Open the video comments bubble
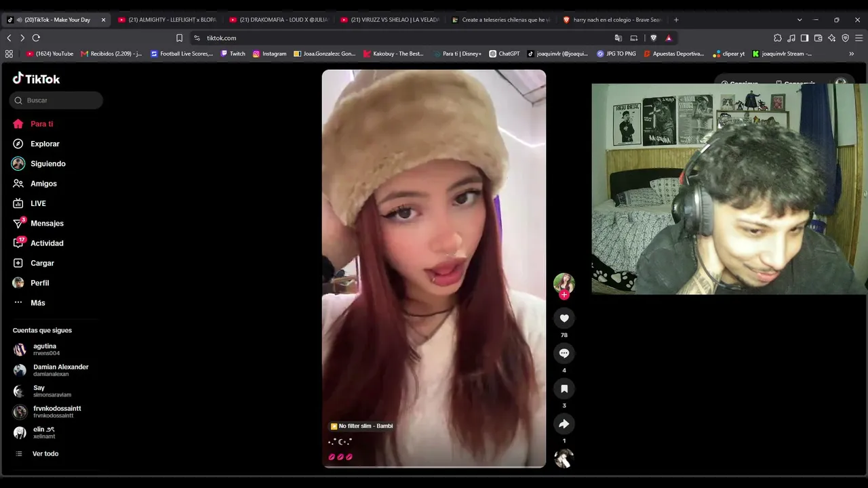The image size is (868, 488). click(564, 353)
